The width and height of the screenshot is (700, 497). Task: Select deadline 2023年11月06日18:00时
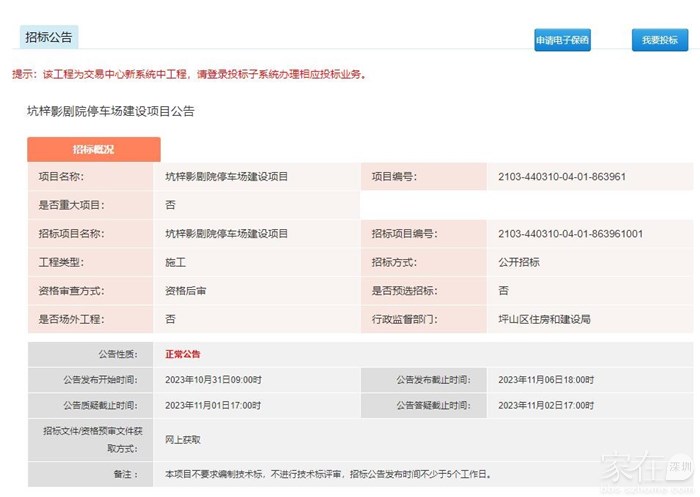545,380
